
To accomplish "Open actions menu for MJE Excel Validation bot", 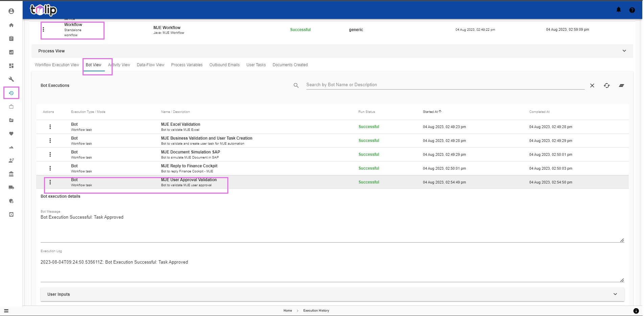I will [x=50, y=127].
